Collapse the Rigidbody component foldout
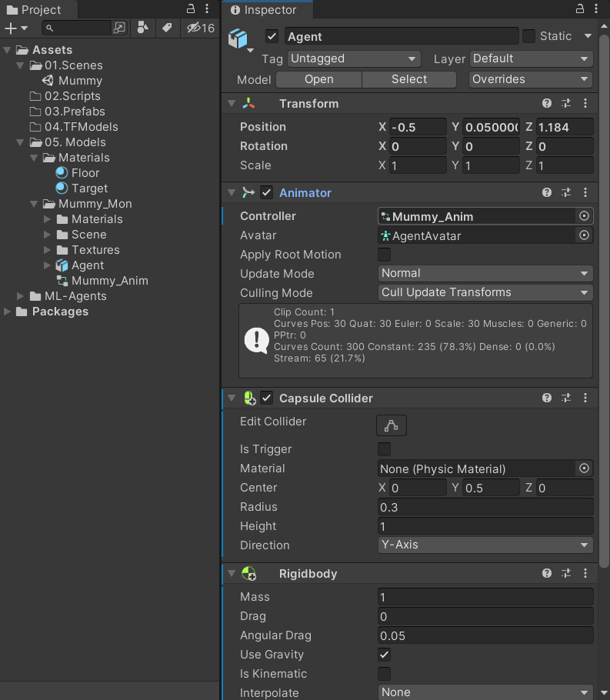Image resolution: width=610 pixels, height=700 pixels. click(232, 573)
